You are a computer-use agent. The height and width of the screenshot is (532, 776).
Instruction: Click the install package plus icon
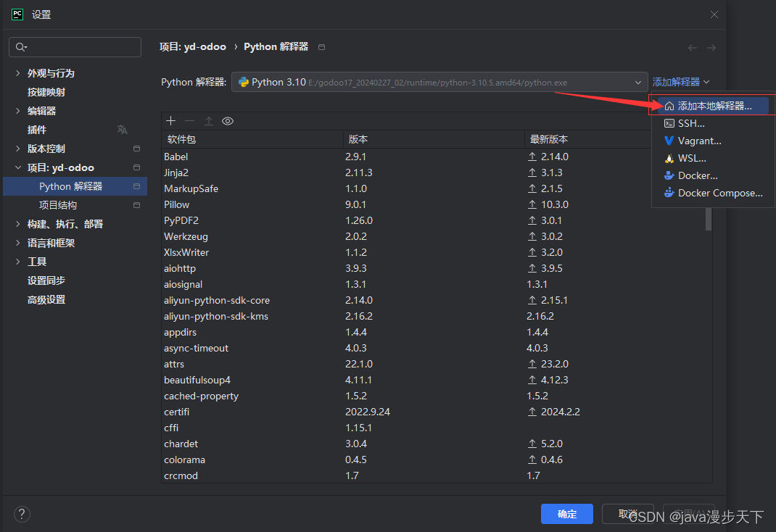170,120
